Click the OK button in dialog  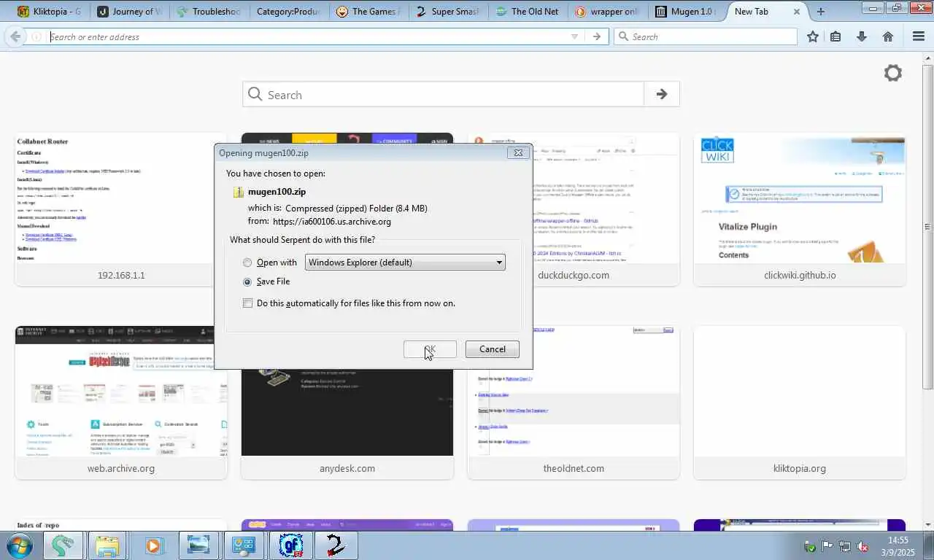(430, 349)
